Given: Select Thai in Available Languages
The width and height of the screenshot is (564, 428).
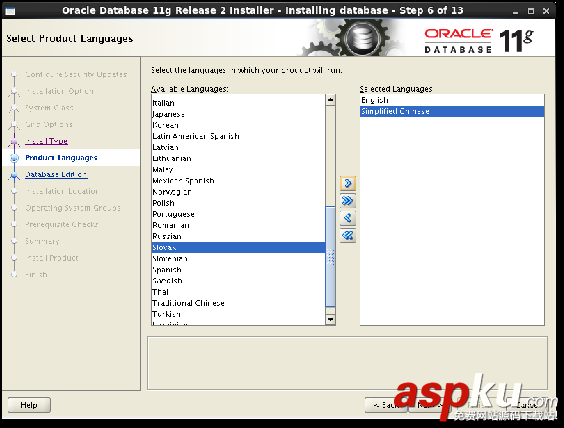Looking at the screenshot, I should (238, 292).
